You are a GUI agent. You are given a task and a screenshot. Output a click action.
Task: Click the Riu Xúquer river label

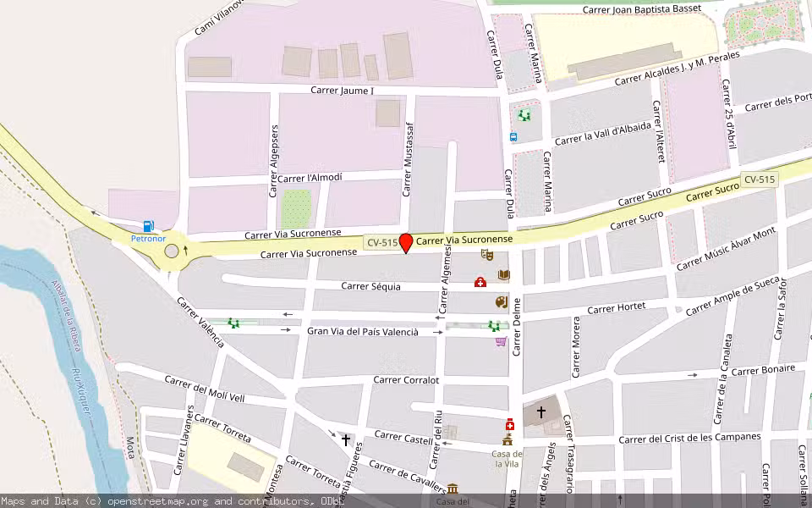pyautogui.click(x=81, y=394)
